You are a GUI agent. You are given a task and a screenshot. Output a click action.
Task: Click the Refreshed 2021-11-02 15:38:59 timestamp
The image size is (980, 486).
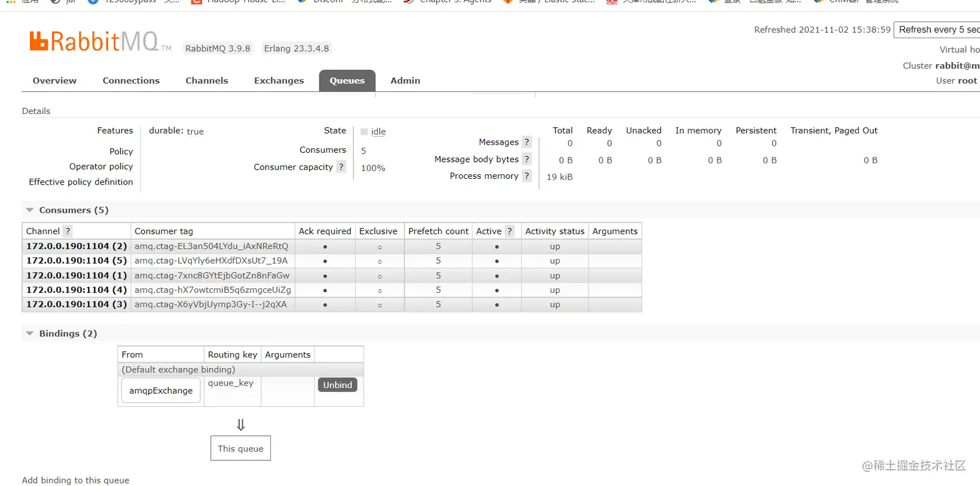[822, 30]
